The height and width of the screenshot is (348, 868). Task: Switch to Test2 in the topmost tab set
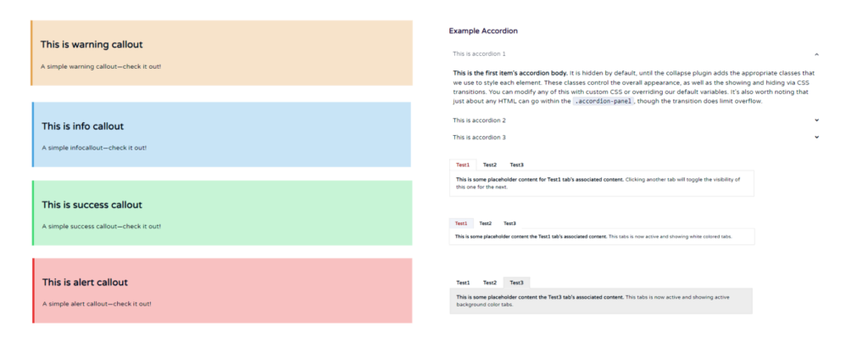[x=490, y=165]
